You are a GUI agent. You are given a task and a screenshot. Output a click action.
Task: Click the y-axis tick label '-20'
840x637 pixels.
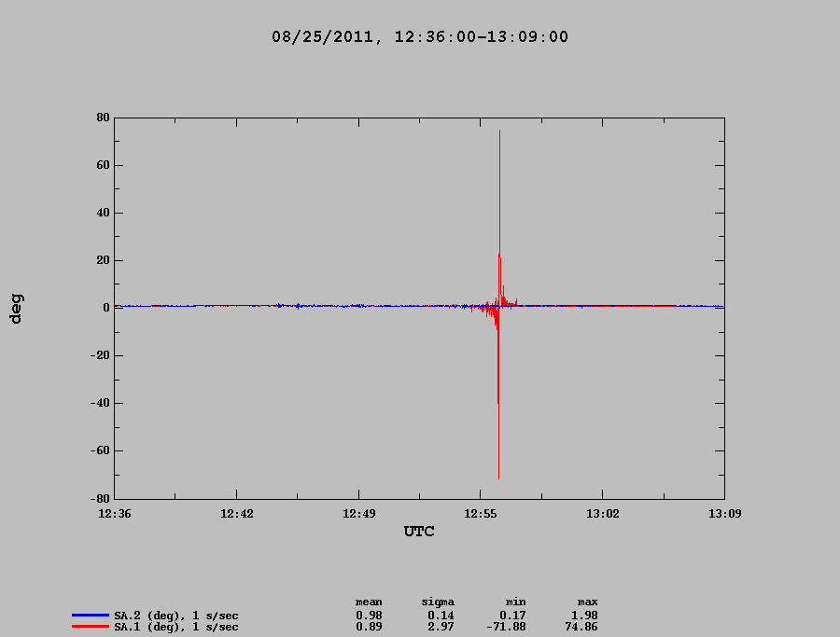(x=100, y=355)
